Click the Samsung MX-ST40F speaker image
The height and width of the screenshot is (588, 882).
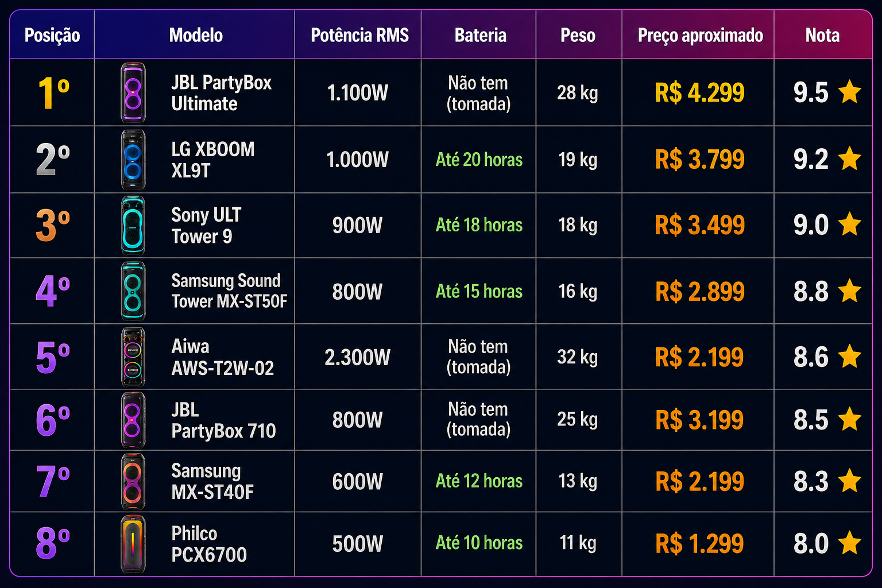(x=133, y=481)
